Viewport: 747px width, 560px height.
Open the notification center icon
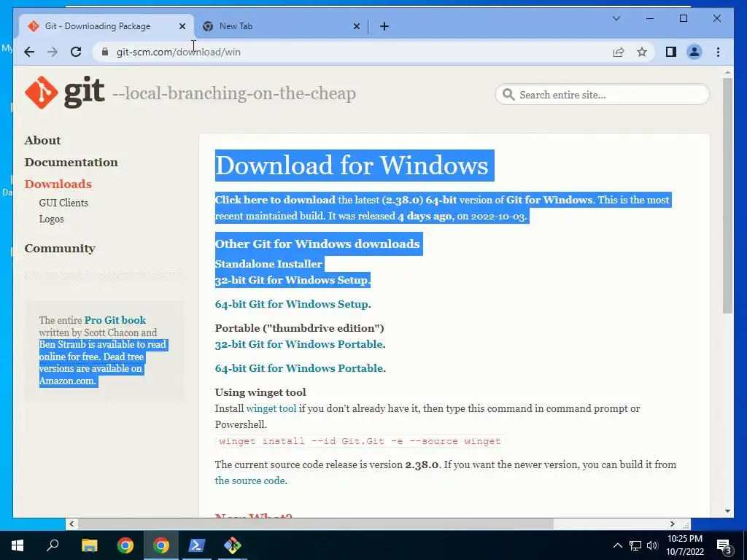click(x=724, y=545)
